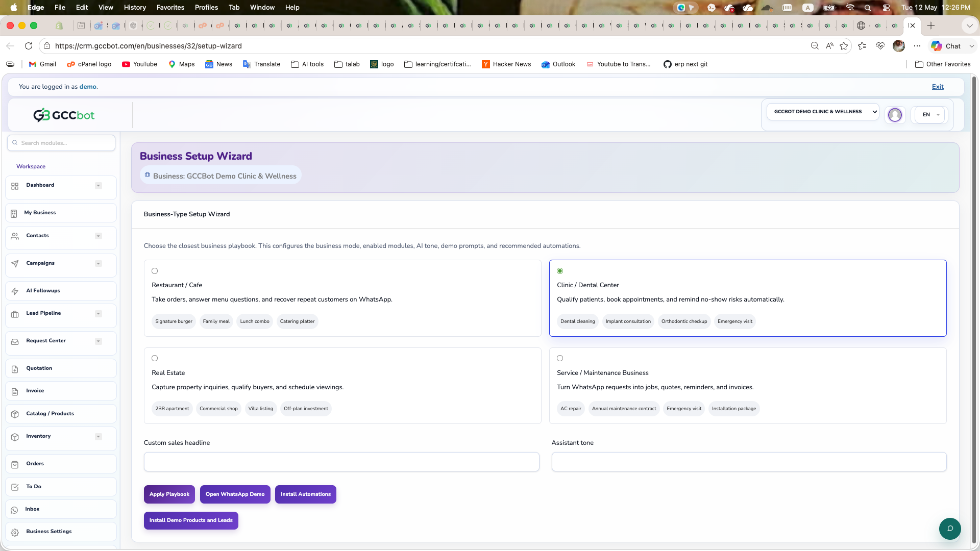
Task: Focus the Custom sales headline field
Action: pos(341,462)
